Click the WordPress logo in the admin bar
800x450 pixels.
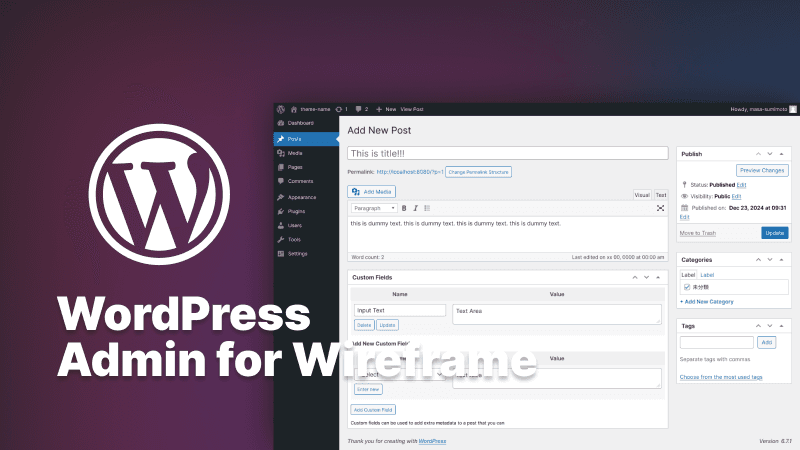[281, 109]
